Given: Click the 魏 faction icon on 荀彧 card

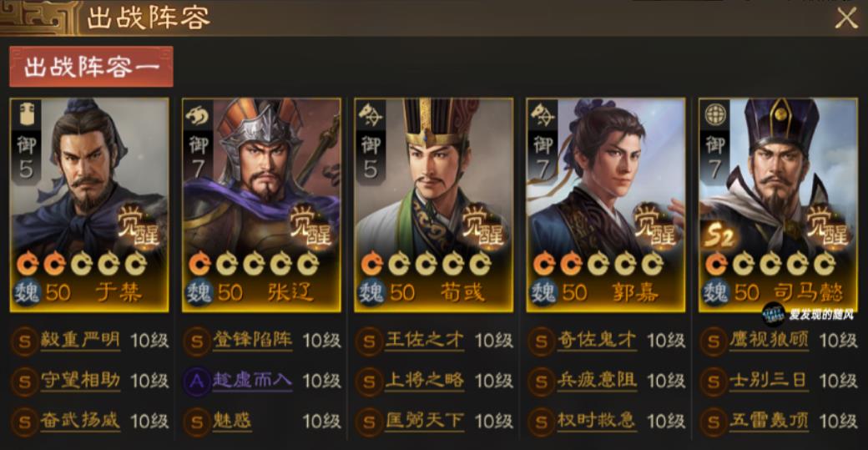Looking at the screenshot, I should 371,292.
